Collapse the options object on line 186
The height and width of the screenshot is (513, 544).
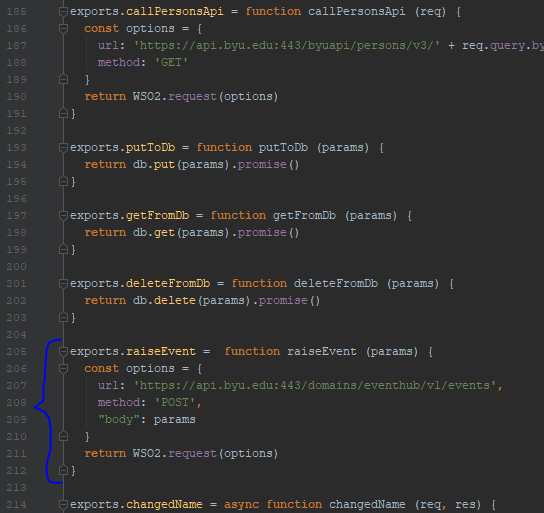tap(63, 29)
